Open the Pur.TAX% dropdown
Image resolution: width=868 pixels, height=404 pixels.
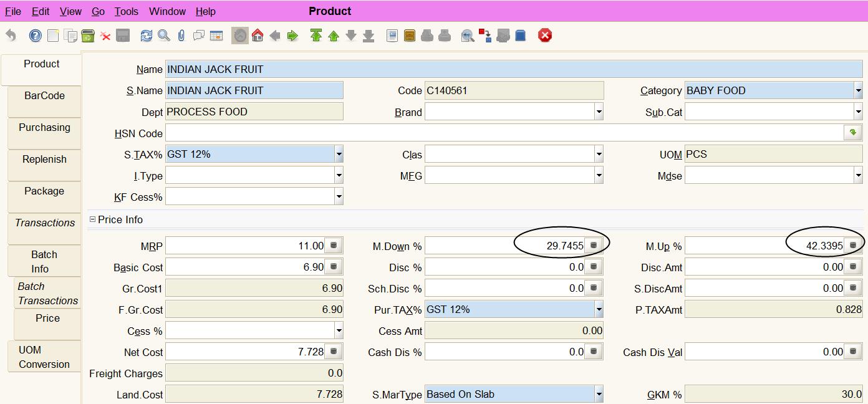[x=599, y=309]
